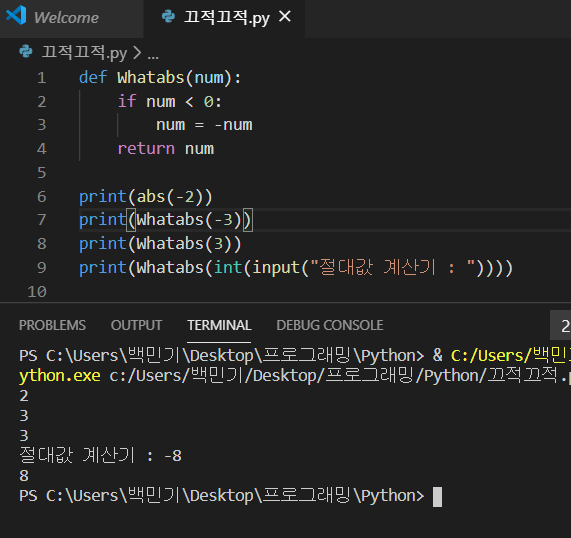Place cursor on 'if num < 0:' line
Viewport: 571px width, 538px height.
(169, 101)
